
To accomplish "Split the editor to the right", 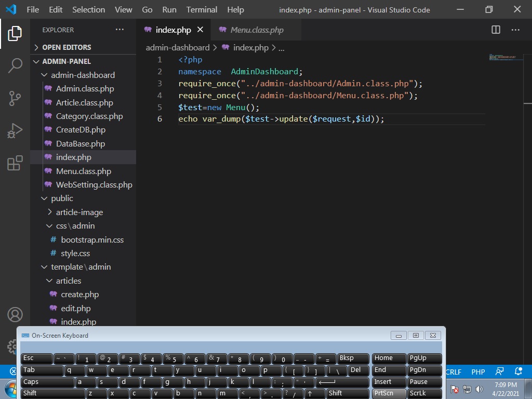I will 496,30.
